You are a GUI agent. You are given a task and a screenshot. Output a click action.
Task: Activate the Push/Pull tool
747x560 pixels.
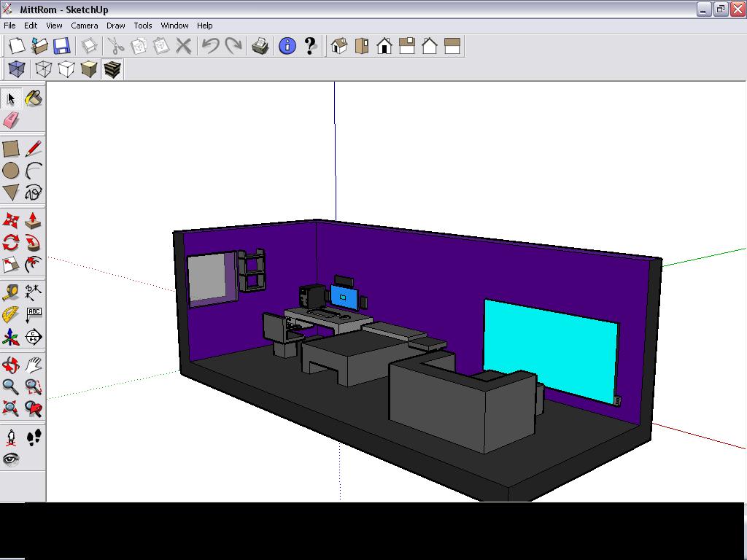click(x=34, y=220)
